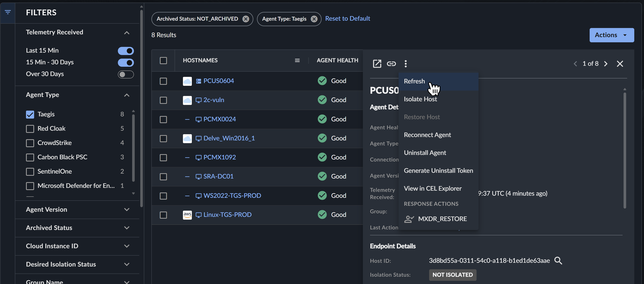
Task: Click the server icon next to PCUS0604
Action: tap(199, 81)
